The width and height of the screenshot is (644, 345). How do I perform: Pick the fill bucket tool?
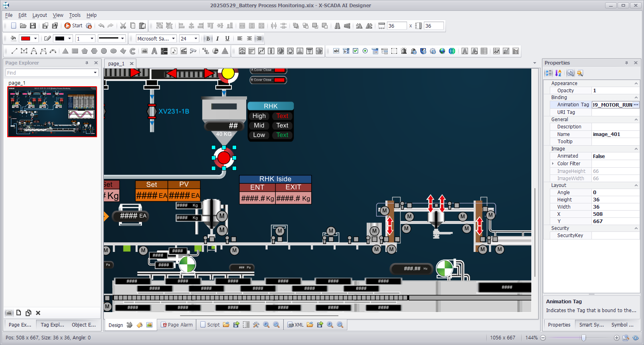tap(13, 39)
